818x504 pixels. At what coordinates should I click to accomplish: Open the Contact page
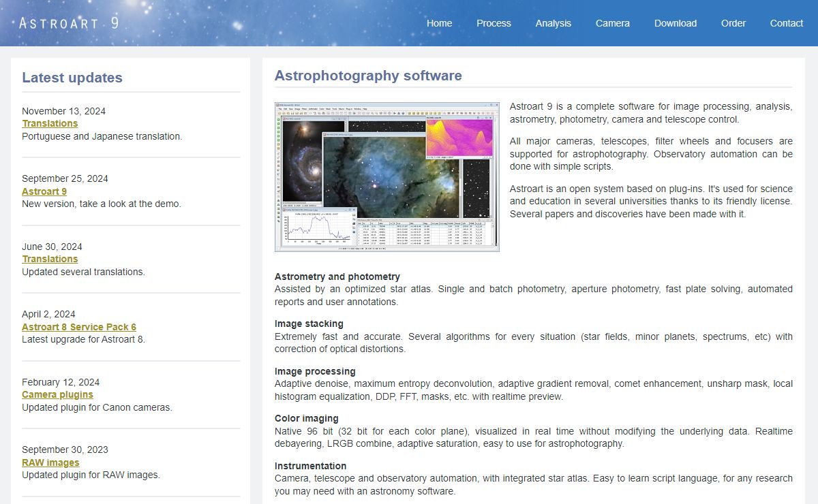point(787,23)
